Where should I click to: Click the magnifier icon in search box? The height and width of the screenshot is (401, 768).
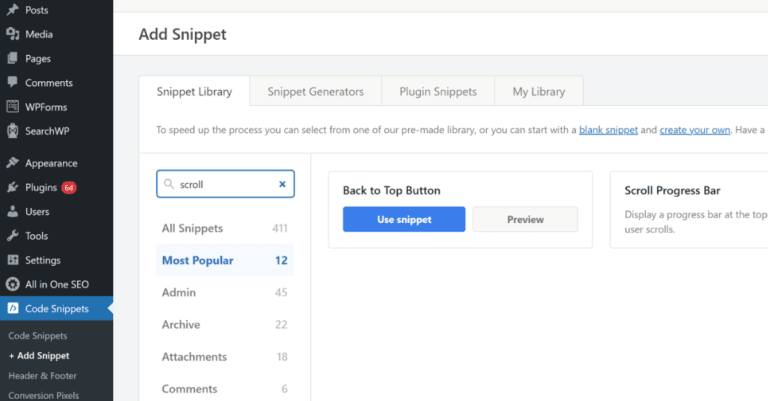tap(169, 184)
